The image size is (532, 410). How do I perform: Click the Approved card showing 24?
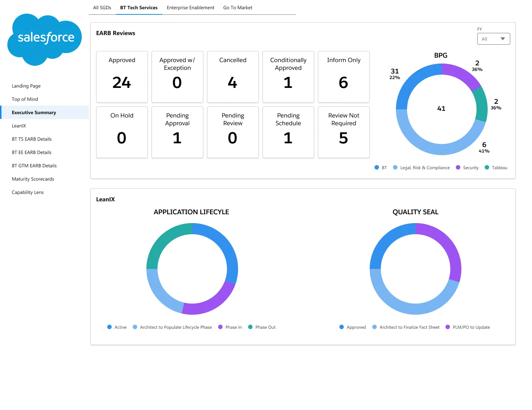(122, 77)
